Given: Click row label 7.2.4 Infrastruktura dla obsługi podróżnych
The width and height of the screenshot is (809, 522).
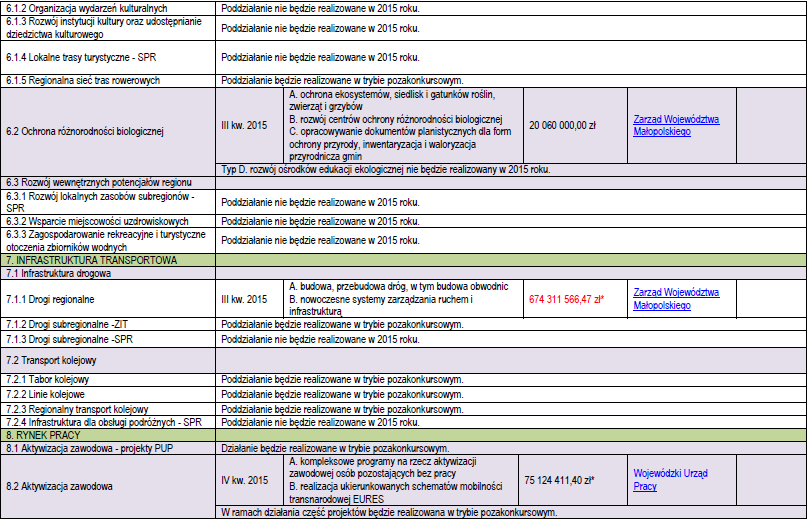Looking at the screenshot, I should pos(104,422).
